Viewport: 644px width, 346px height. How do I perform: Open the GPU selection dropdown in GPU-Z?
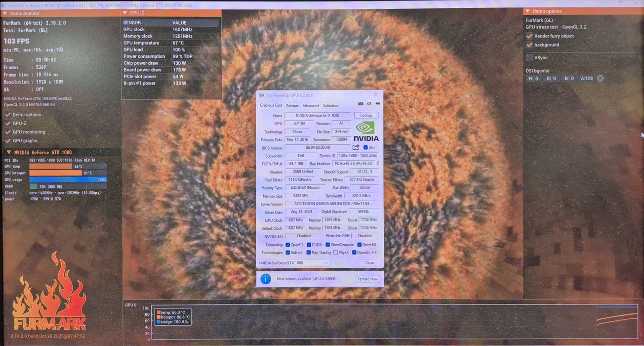click(x=293, y=263)
